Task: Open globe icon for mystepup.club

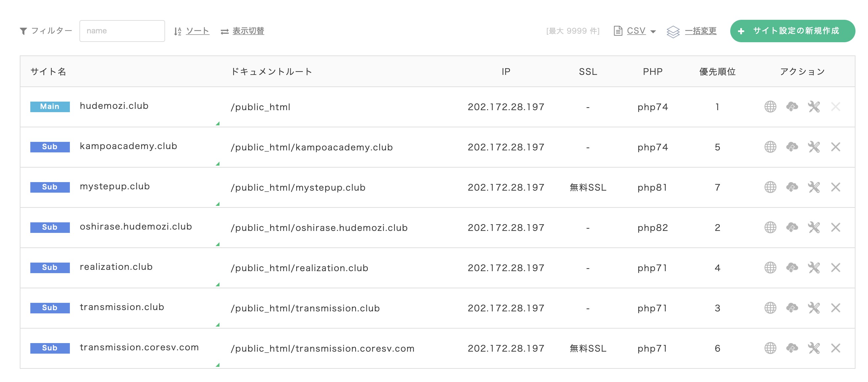Action: [x=770, y=187]
